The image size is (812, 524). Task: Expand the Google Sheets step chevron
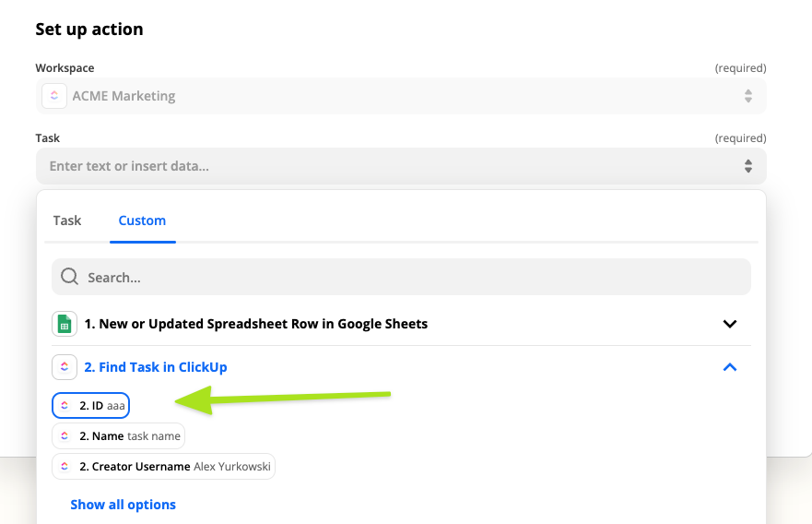pyautogui.click(x=730, y=324)
